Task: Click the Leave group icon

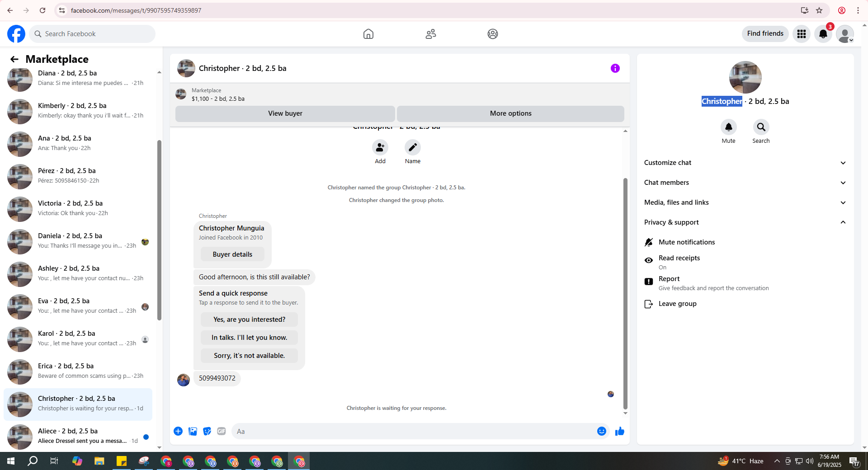Action: click(649, 304)
